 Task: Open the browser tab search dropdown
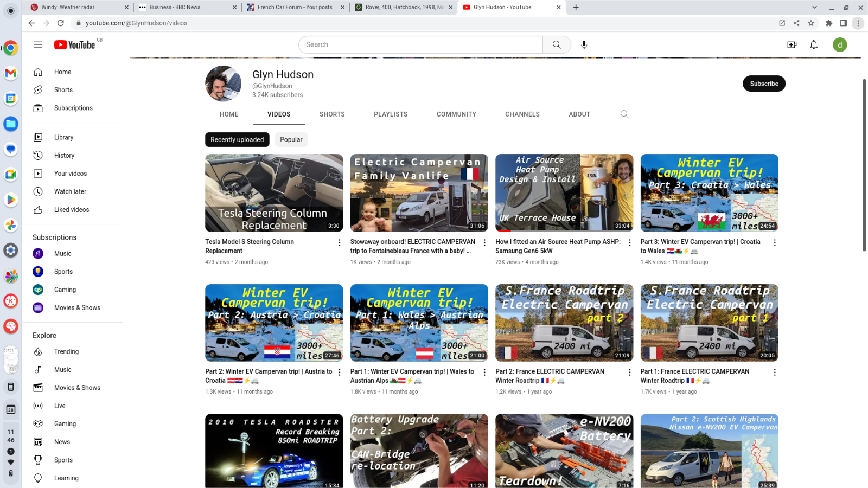click(814, 7)
